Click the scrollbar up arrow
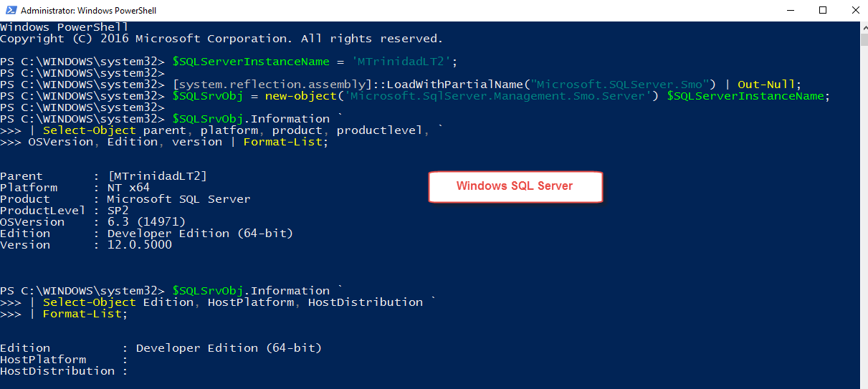Screen dimensions: 868x389 pos(863,27)
